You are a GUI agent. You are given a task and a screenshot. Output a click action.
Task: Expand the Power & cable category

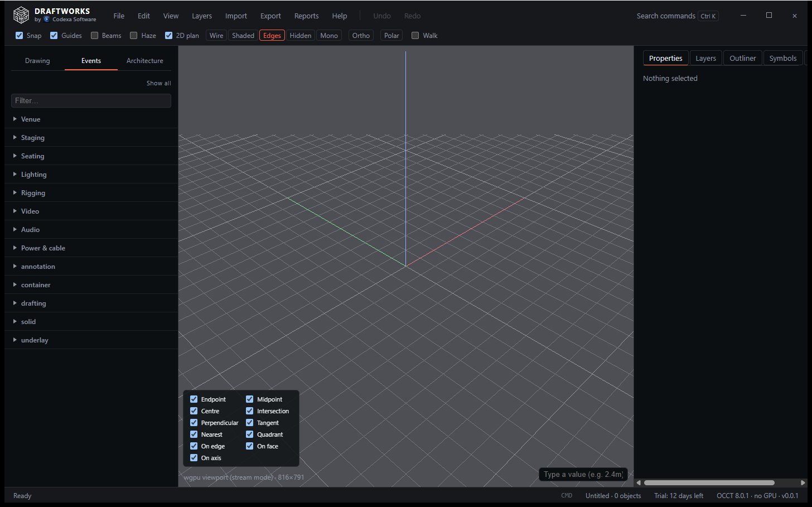(91, 248)
